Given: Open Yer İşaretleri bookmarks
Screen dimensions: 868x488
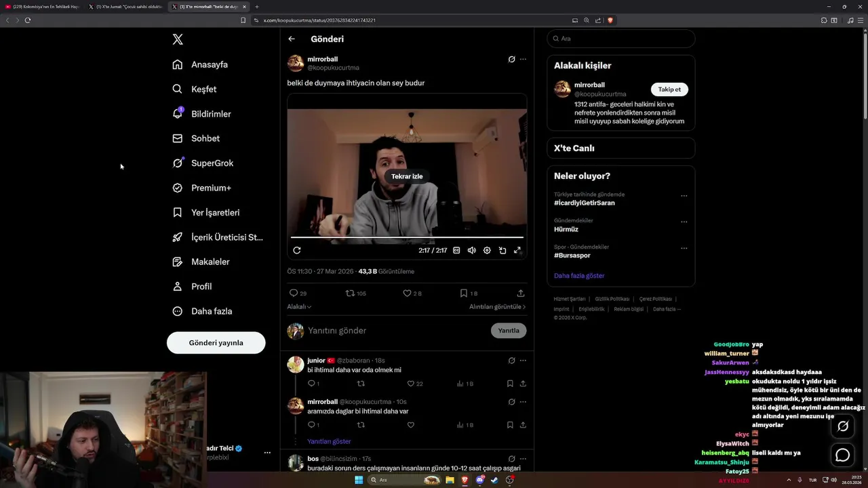Looking at the screenshot, I should pyautogui.click(x=206, y=212).
